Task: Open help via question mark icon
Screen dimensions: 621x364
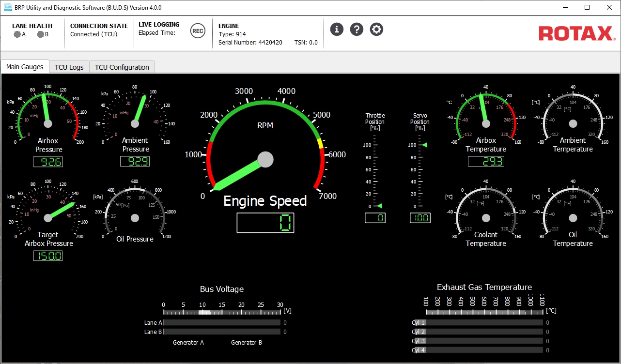Action: [x=357, y=30]
